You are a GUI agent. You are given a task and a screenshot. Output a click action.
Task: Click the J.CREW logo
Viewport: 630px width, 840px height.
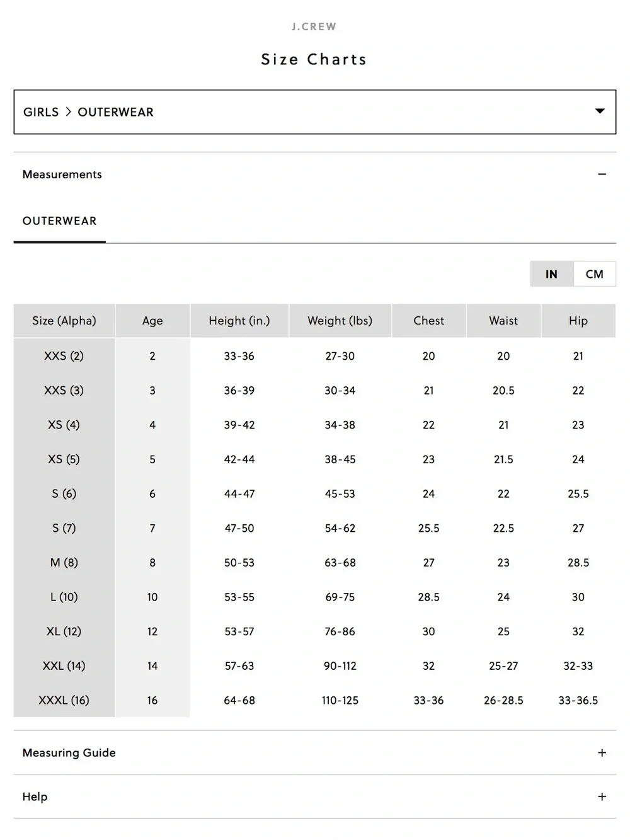314,26
